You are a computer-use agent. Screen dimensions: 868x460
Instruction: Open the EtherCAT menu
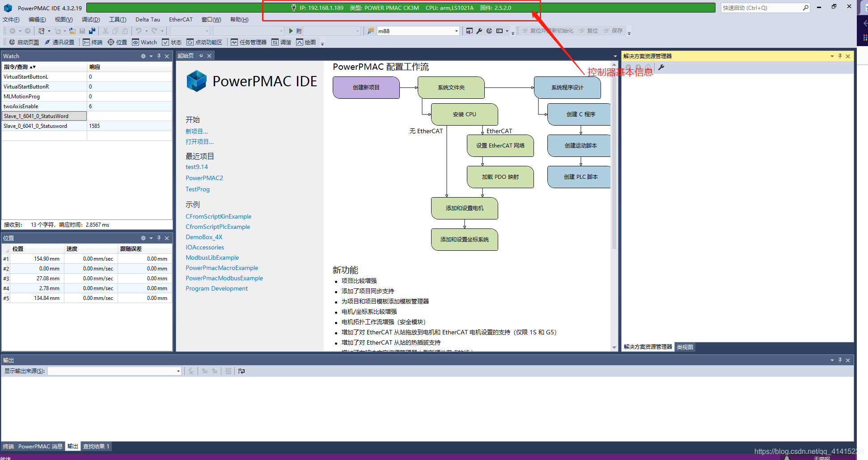tap(181, 20)
